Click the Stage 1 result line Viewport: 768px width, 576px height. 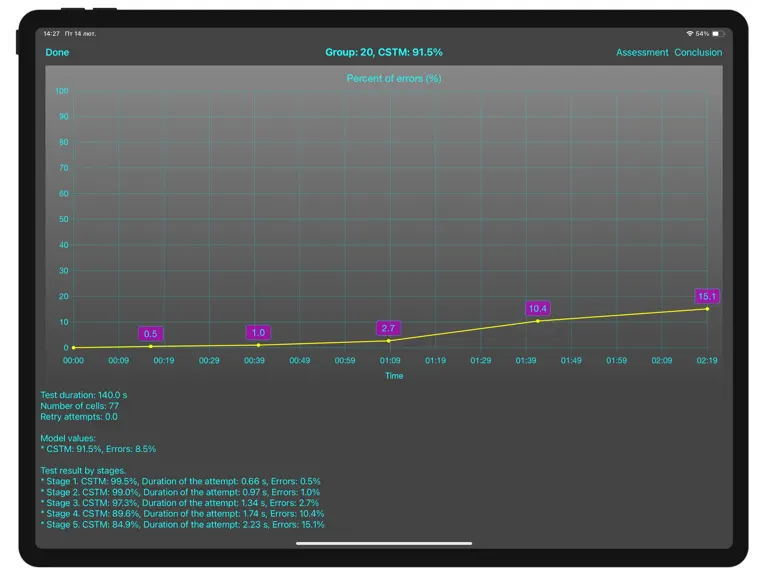tap(180, 481)
